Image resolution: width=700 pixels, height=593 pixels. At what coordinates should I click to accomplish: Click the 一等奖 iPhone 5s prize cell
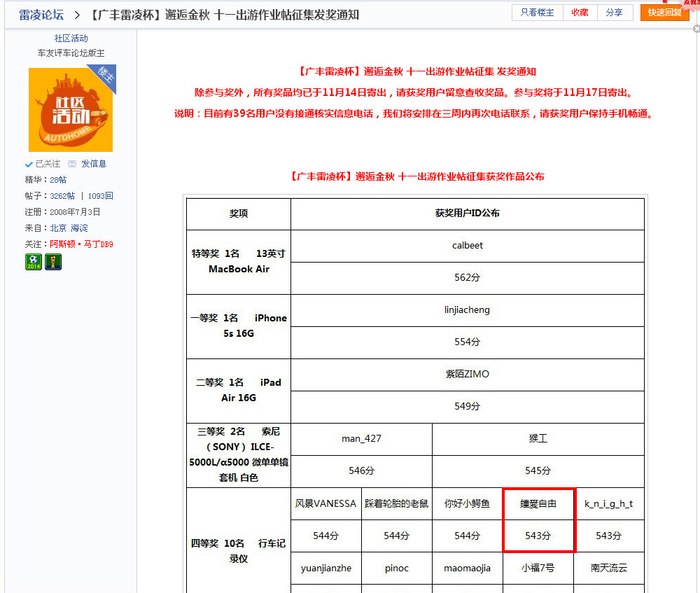coord(238,326)
